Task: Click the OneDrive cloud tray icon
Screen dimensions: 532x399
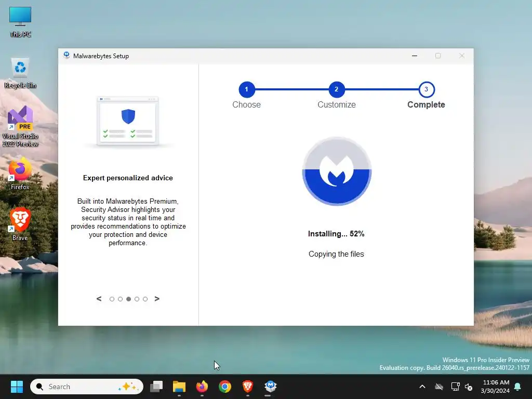Action: pos(439,387)
